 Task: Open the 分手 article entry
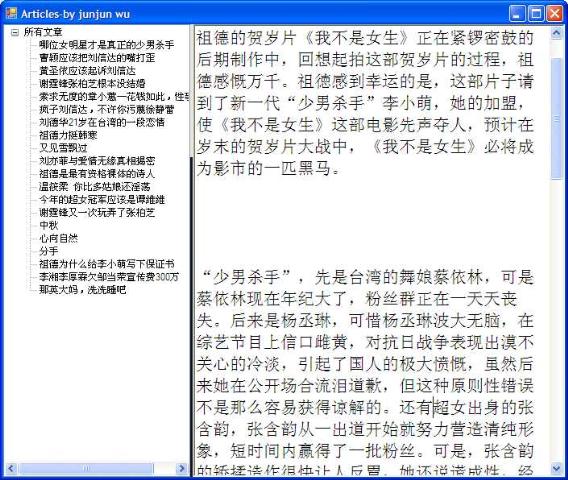(x=49, y=251)
